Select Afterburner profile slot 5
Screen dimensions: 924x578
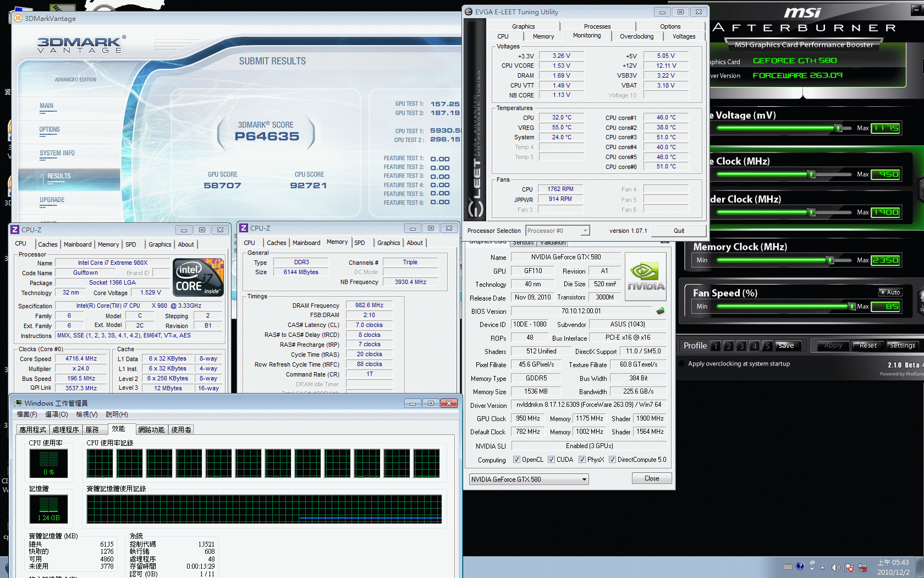coord(767,346)
